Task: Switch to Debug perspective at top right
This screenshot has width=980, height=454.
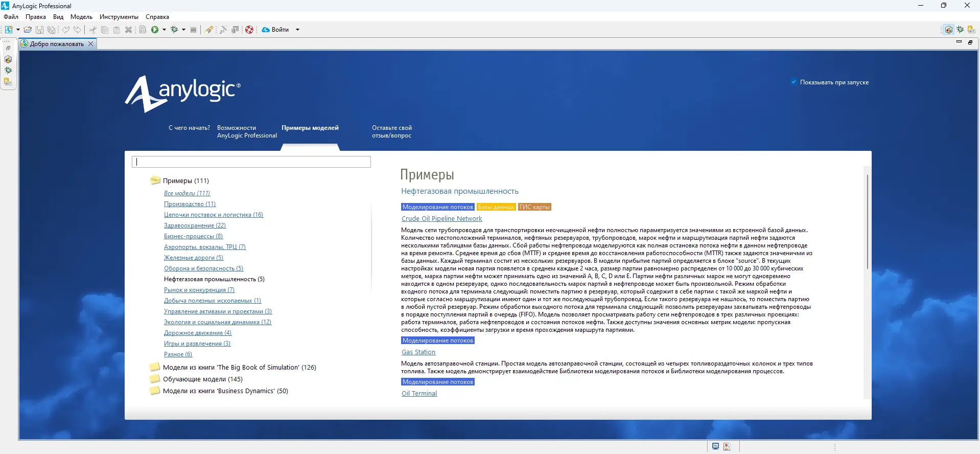Action: point(960,30)
